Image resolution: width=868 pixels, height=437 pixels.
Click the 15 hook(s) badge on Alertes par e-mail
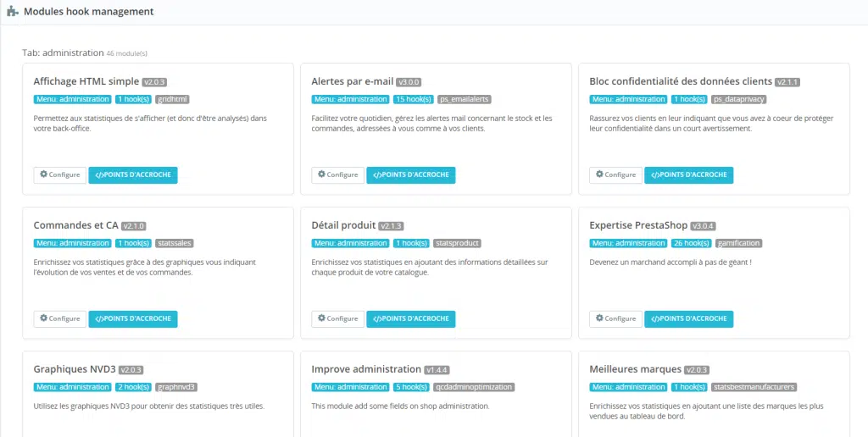pos(414,99)
